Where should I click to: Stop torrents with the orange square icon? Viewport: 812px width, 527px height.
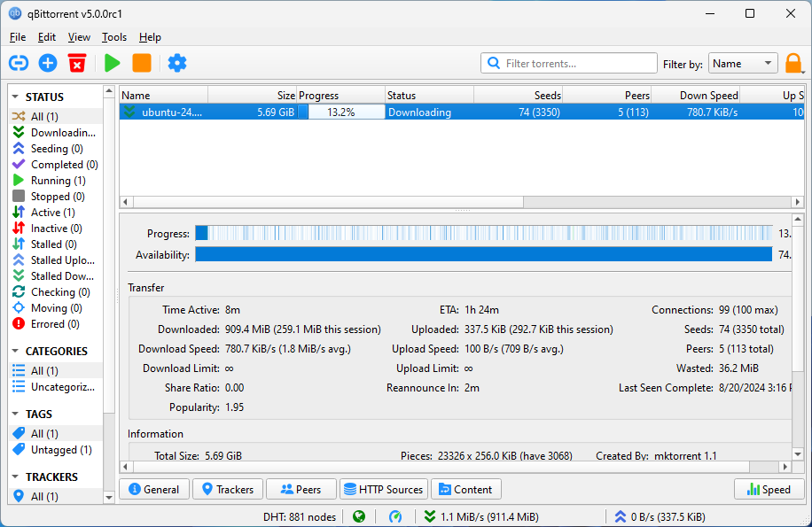[141, 63]
